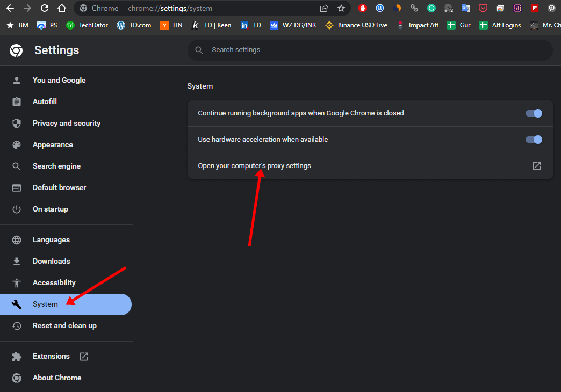Open the PS bookmark
Screen dimensions: 561x392
47,25
